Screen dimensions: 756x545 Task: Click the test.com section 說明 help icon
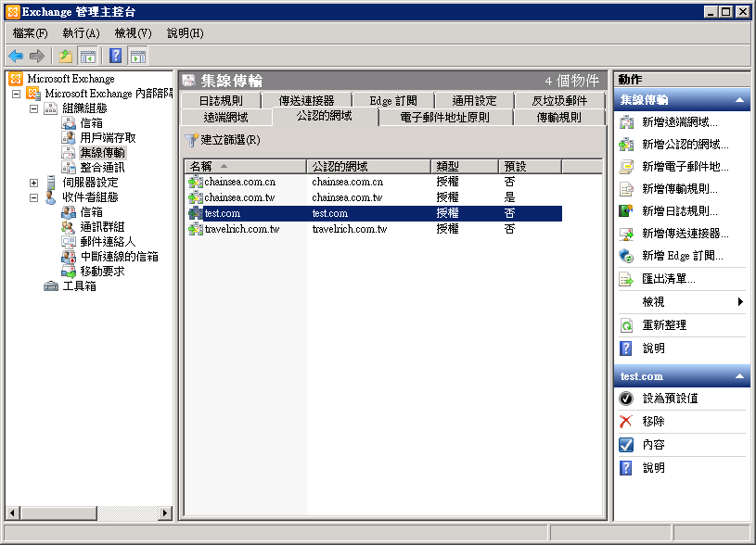(626, 468)
